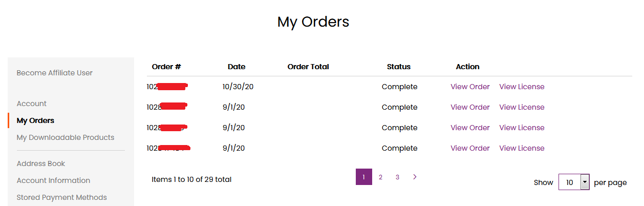View Order for the 10/30/20 order

coord(470,87)
